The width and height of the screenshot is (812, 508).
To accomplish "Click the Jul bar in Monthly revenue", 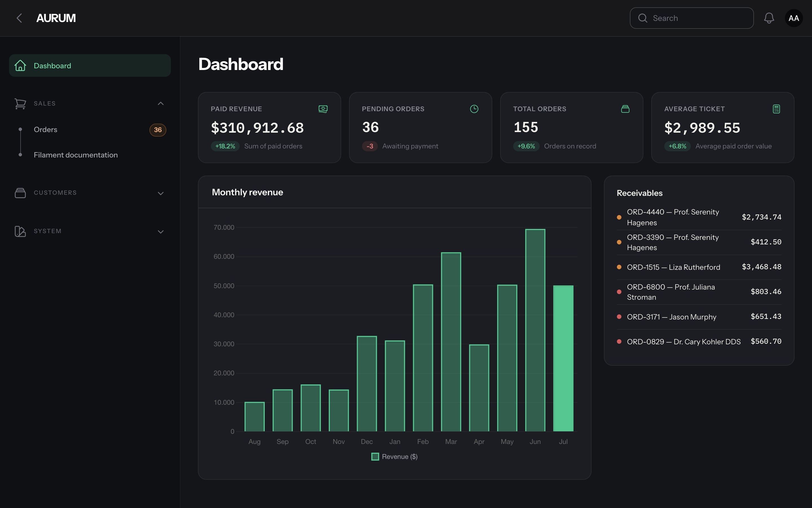I will point(563,358).
